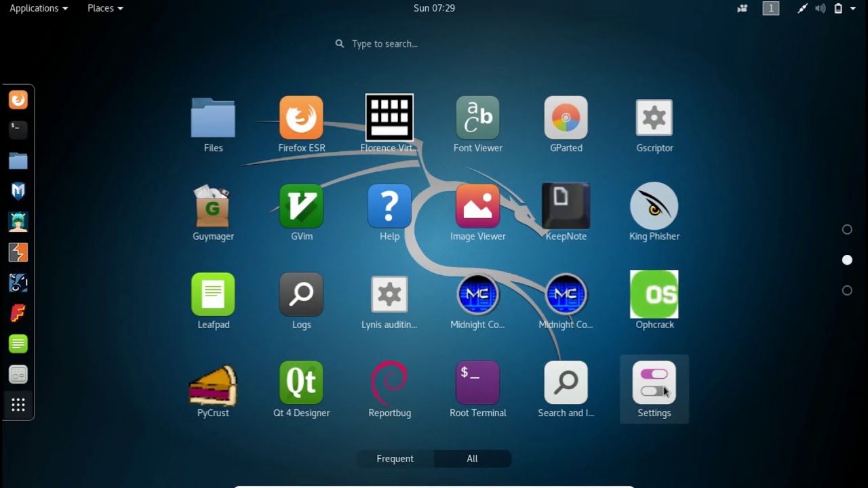Click the workspace 1 indicator

pyautogui.click(x=771, y=8)
